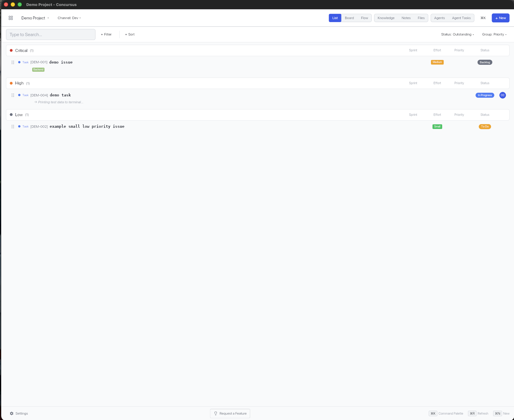This screenshot has height=420, width=514.
Task: Click the orange High priority dot
Action: (x=11, y=83)
